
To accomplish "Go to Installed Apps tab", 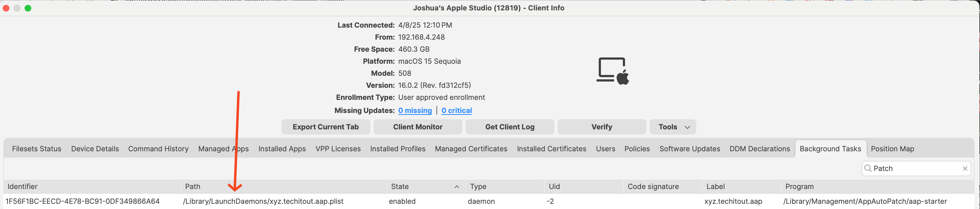I will 282,149.
